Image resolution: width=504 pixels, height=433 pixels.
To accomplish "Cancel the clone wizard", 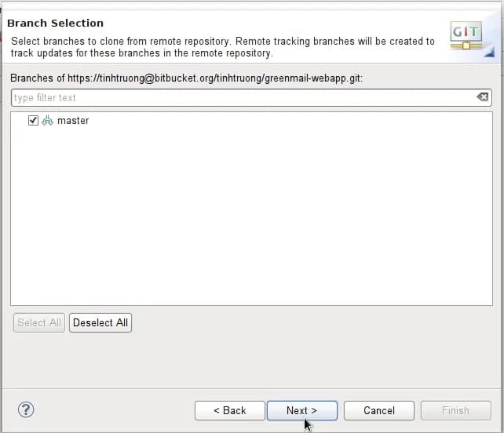I will [x=379, y=410].
